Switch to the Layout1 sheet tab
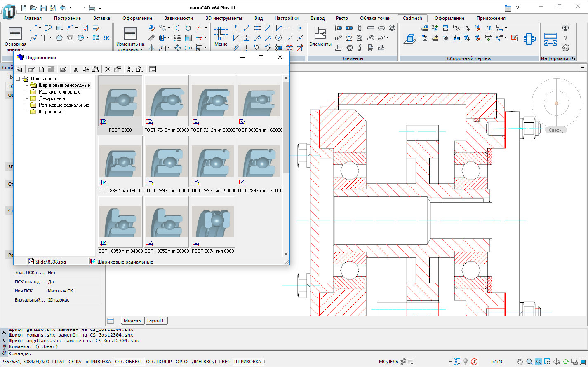Image resolution: width=588 pixels, height=367 pixels. [155, 320]
